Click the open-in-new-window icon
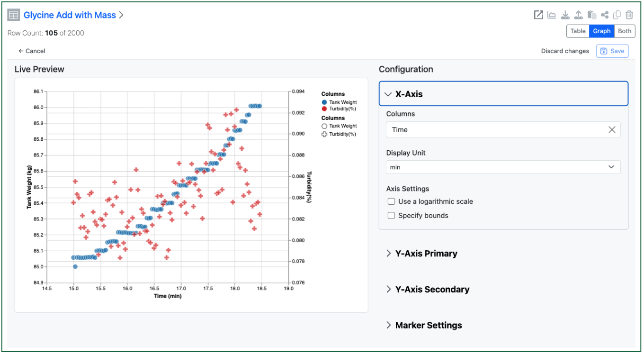644x356 pixels. click(x=538, y=15)
